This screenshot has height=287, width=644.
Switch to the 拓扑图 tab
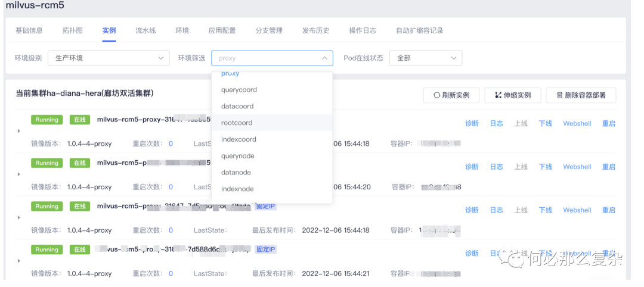click(73, 31)
